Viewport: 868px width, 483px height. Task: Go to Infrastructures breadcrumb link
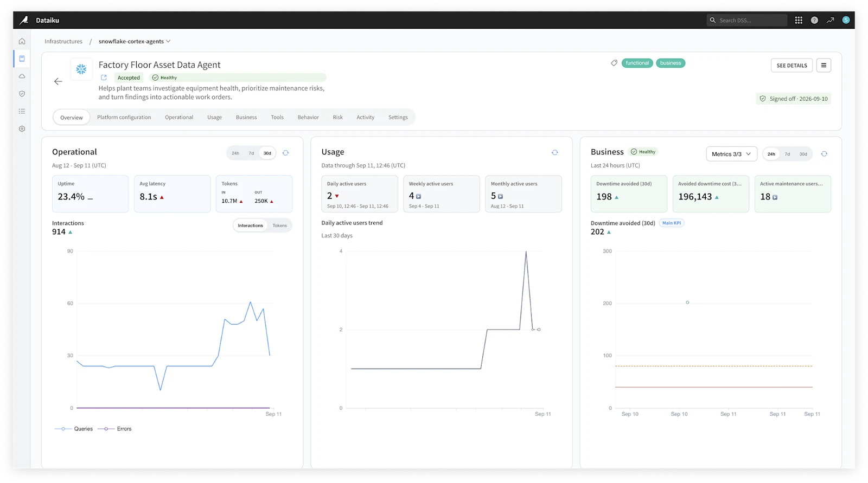tap(63, 41)
